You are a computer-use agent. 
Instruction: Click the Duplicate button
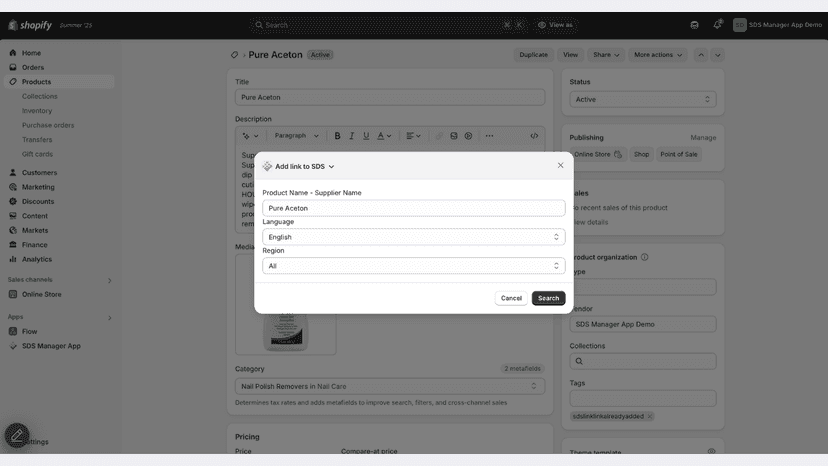(x=533, y=55)
